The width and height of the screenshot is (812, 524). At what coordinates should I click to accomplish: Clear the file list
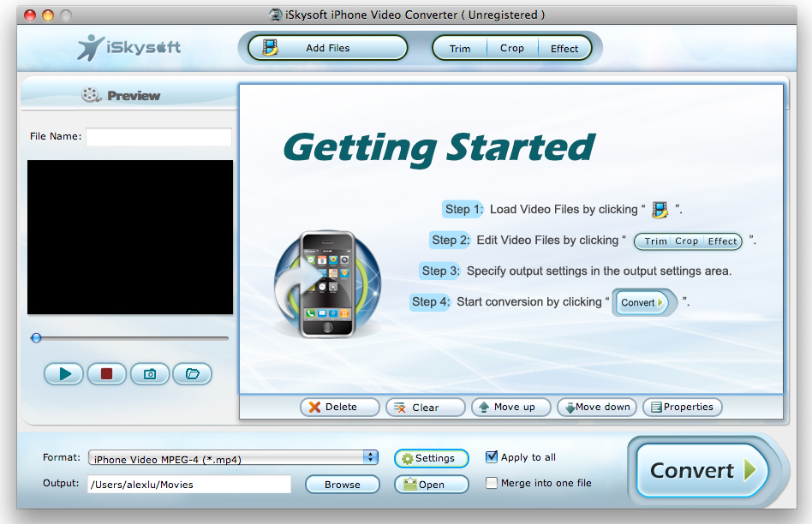click(425, 407)
